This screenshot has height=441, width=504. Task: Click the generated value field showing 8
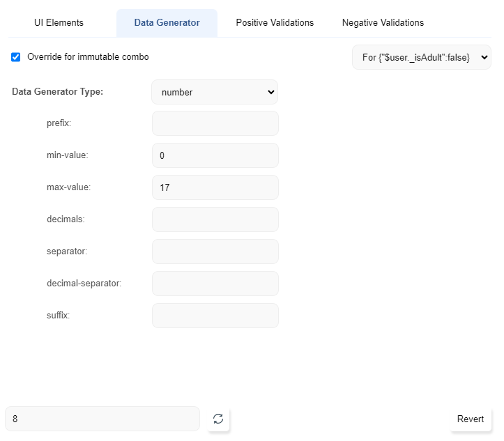click(102, 419)
